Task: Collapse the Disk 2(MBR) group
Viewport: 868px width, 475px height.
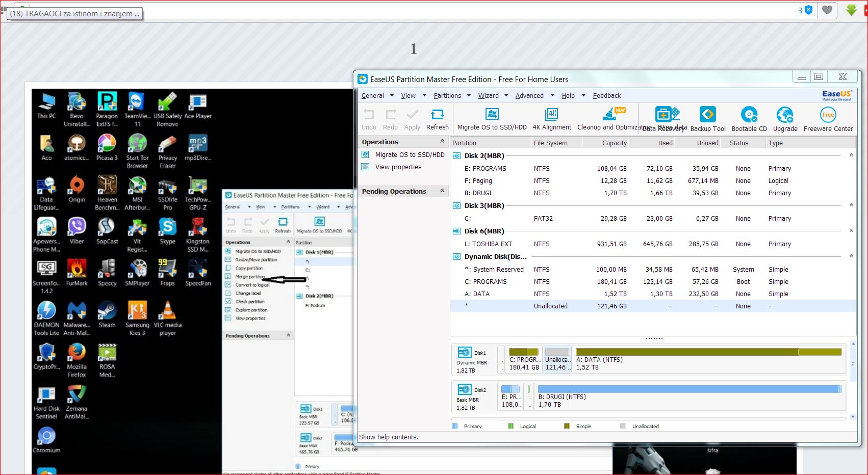Action: [851, 155]
